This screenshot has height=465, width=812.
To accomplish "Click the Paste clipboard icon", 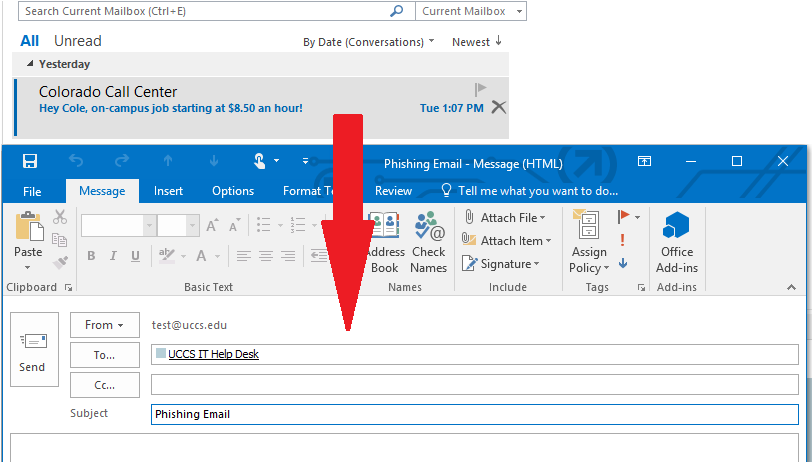I will [x=29, y=227].
